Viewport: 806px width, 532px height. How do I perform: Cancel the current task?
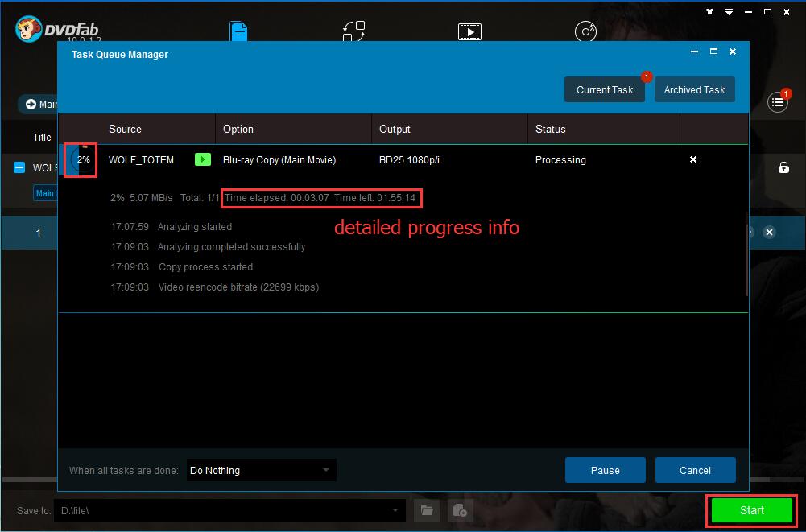(695, 470)
